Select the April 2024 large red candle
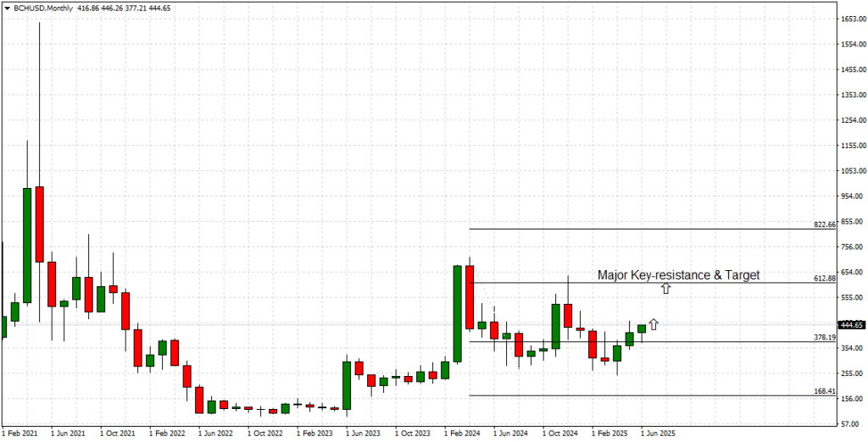 pos(470,297)
